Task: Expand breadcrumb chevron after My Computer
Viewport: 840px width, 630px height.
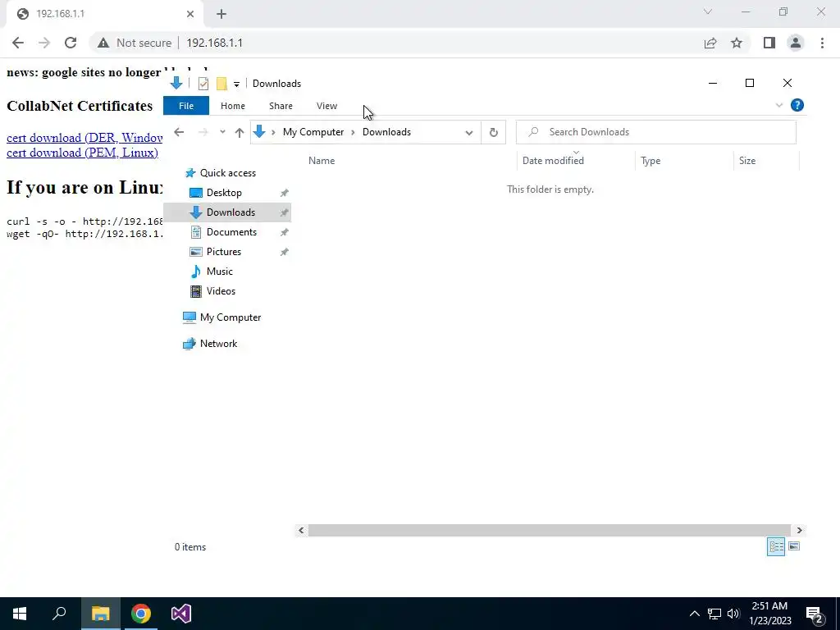Action: (353, 132)
